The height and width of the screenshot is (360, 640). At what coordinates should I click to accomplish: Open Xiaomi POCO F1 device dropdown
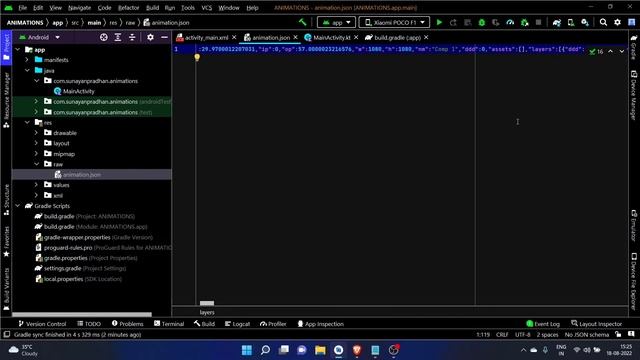coord(394,22)
